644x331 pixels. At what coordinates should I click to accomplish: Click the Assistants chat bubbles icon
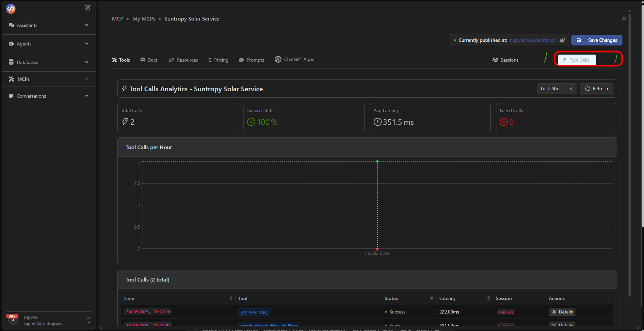(11, 25)
